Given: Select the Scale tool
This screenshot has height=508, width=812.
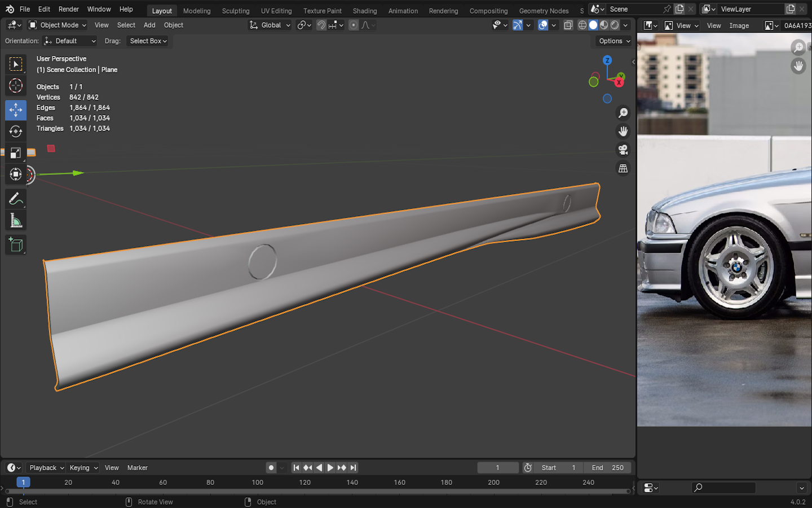Looking at the screenshot, I should [x=16, y=153].
